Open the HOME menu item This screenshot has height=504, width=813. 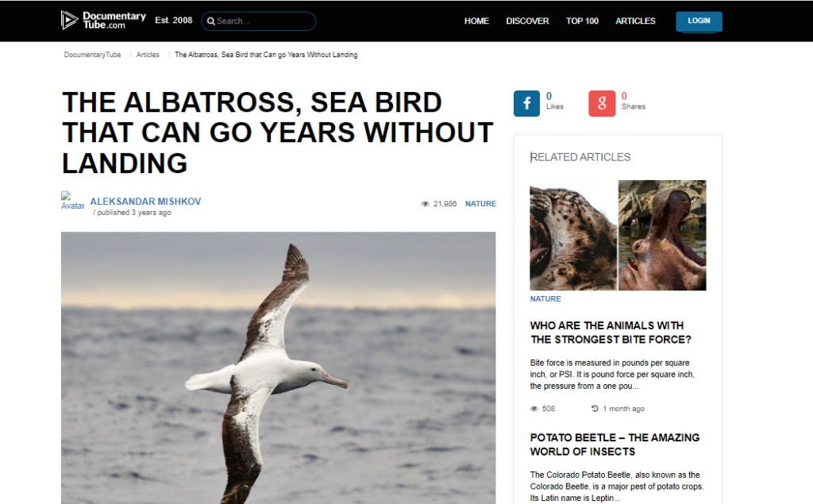(476, 21)
